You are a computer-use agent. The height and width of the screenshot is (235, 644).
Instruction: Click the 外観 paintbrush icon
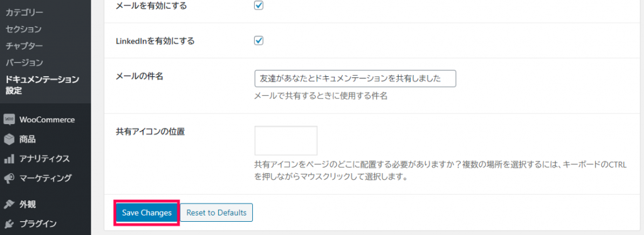[9, 204]
